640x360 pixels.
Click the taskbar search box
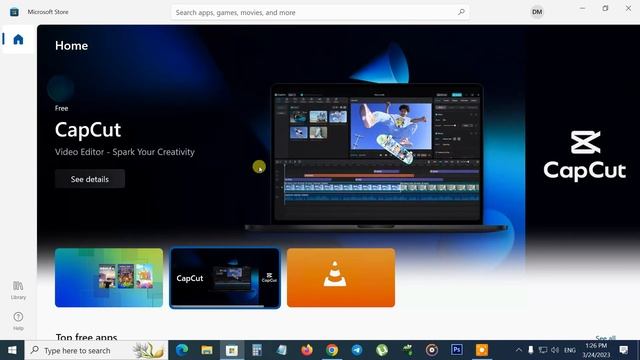click(96, 350)
